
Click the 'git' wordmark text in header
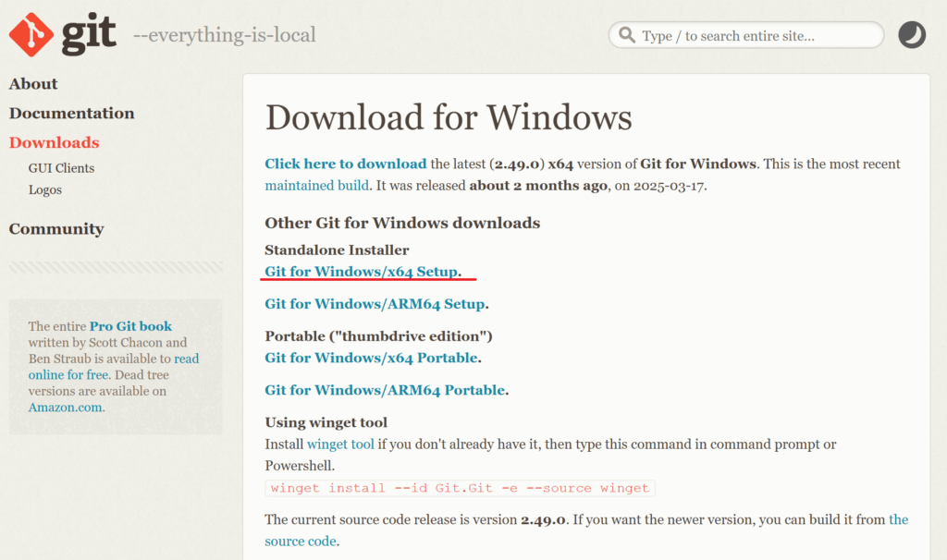tap(89, 34)
